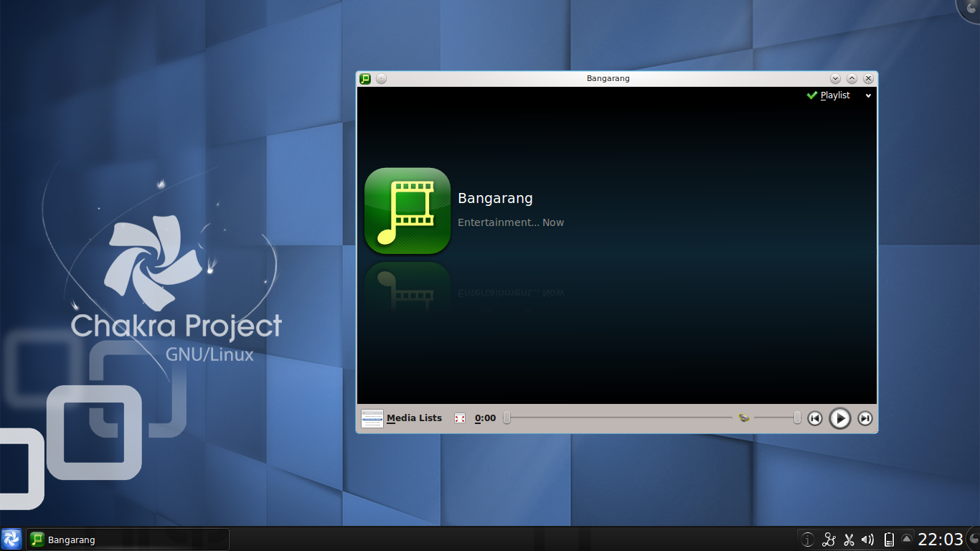Open the panel toolbox at the taskbar's right end
The width and height of the screenshot is (980, 551).
pyautogui.click(x=974, y=540)
